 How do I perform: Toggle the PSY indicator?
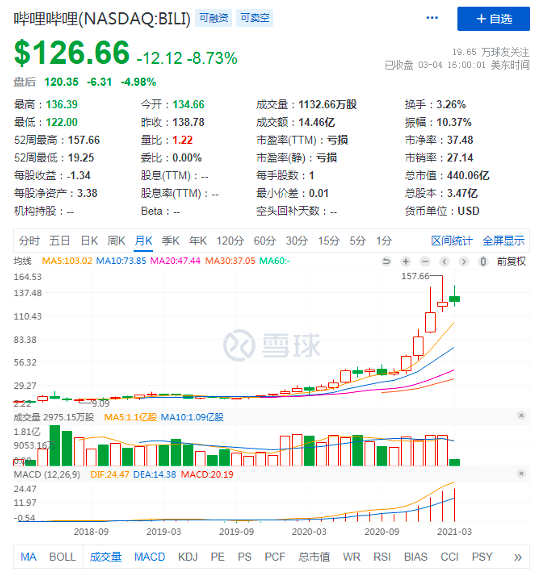[x=482, y=557]
